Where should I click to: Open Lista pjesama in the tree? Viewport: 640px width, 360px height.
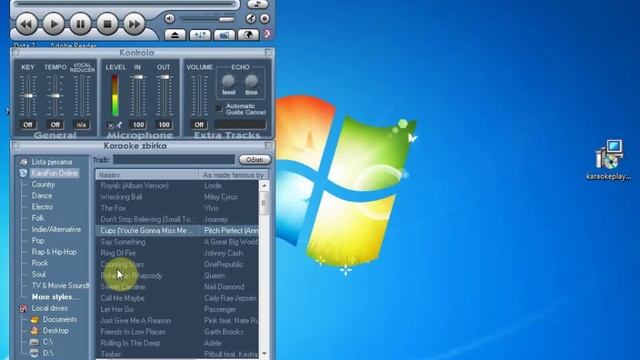click(x=52, y=162)
